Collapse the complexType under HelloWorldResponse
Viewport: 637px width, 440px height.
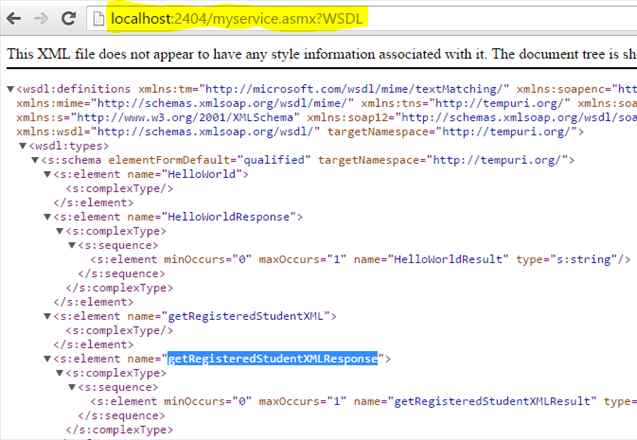pyautogui.click(x=59, y=231)
